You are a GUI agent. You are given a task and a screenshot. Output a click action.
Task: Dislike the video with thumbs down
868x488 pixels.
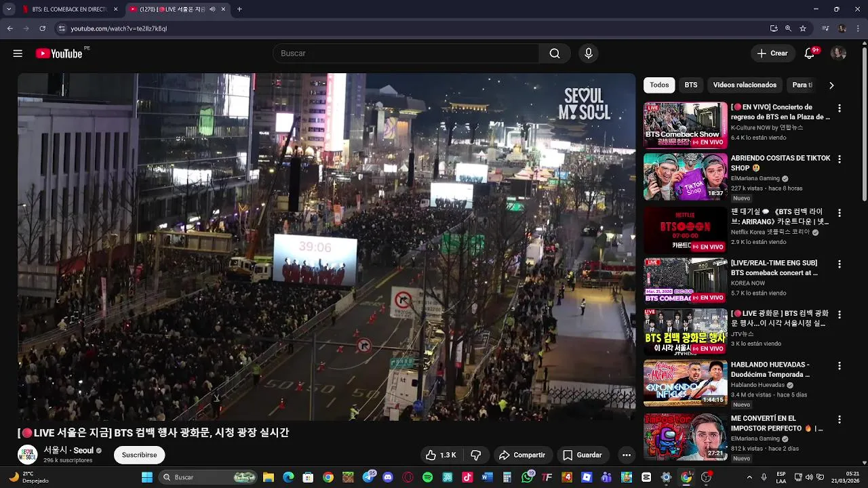point(476,455)
